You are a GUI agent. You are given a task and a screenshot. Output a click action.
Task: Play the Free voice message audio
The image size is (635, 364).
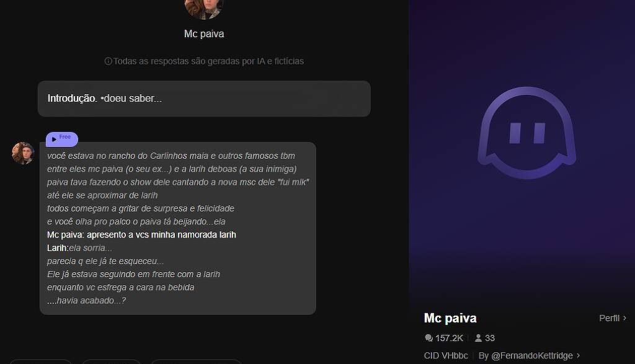pyautogui.click(x=61, y=139)
